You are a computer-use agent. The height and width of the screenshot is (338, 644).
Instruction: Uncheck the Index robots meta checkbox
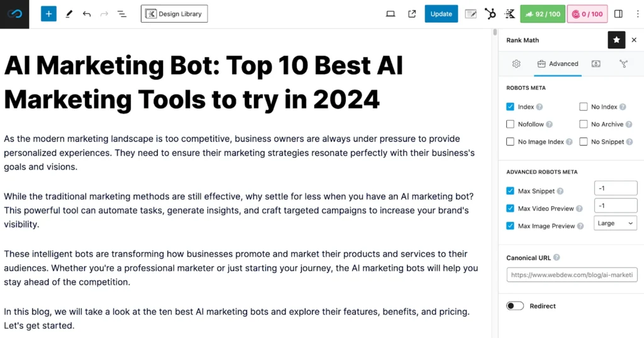point(510,107)
